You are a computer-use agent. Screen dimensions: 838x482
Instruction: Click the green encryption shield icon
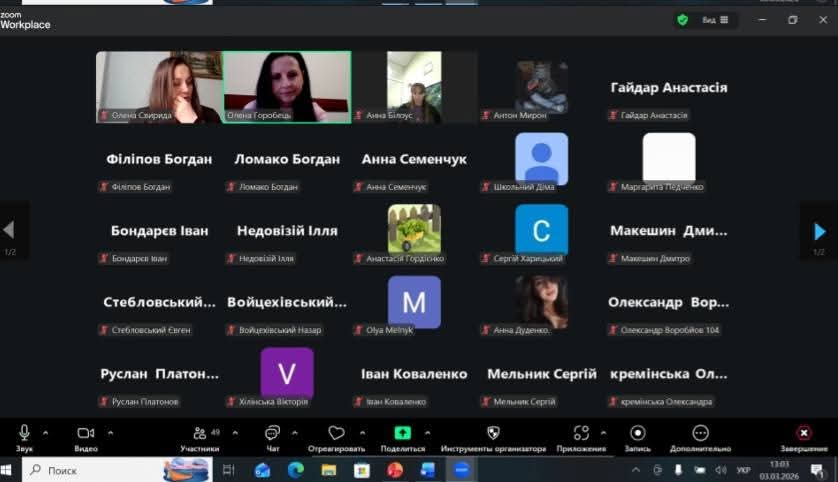click(x=683, y=19)
